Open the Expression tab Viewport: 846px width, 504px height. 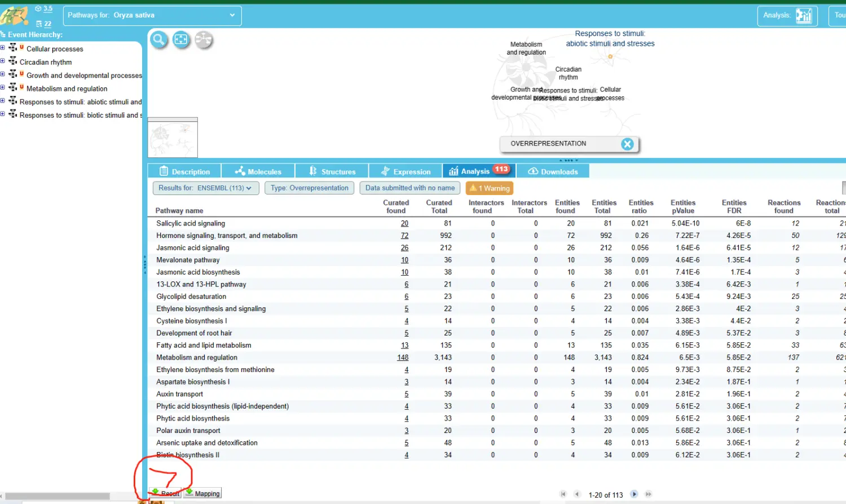tap(406, 171)
